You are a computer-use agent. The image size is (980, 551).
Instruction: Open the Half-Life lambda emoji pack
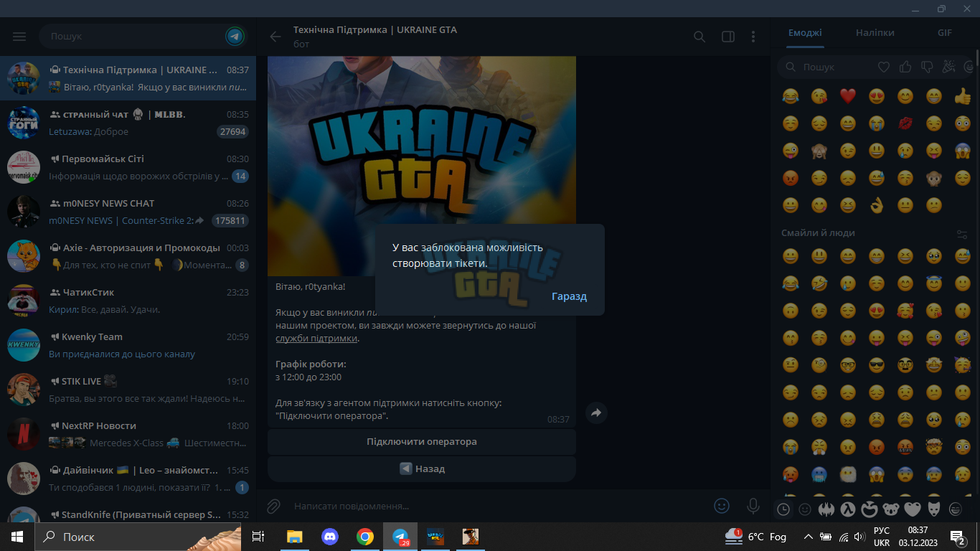[x=849, y=509]
